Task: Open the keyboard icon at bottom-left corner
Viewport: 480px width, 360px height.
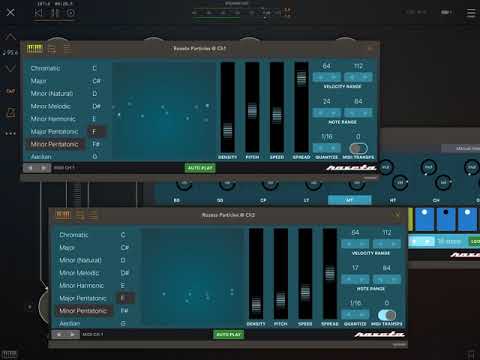Action: point(9,354)
